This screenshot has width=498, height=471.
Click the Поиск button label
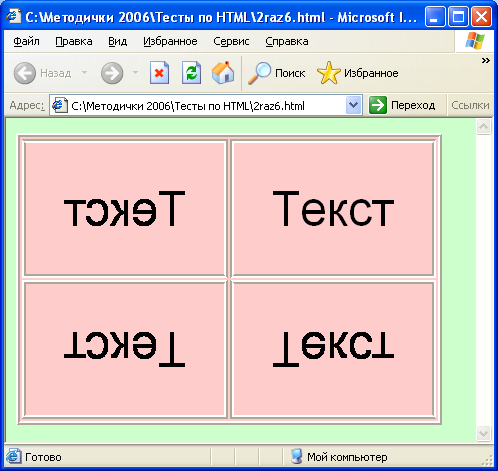(x=290, y=73)
